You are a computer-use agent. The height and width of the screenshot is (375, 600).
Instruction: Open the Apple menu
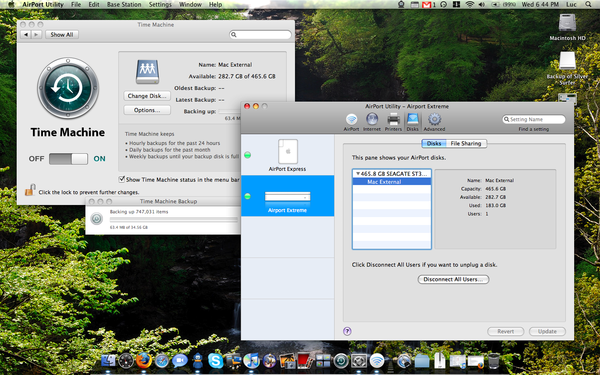pos(11,5)
